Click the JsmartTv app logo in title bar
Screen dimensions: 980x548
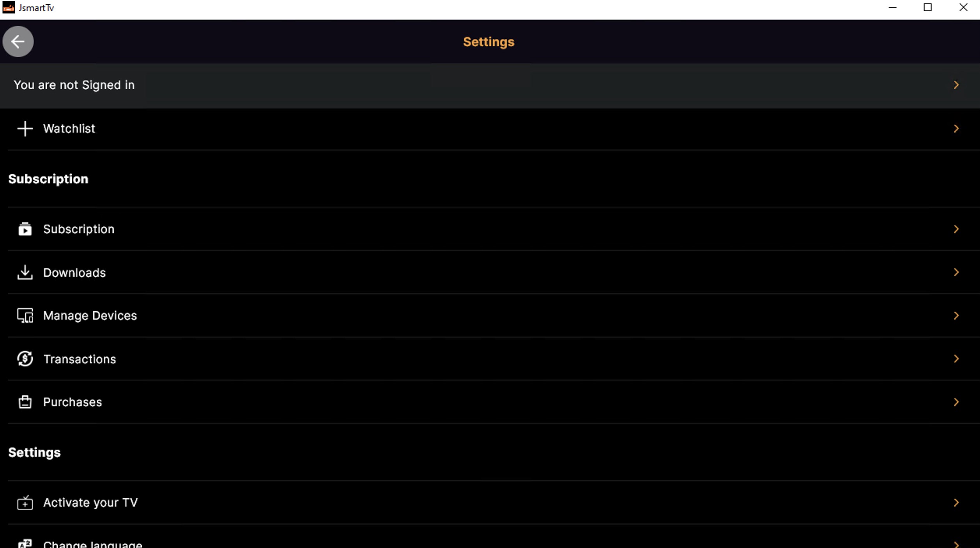[9, 7]
